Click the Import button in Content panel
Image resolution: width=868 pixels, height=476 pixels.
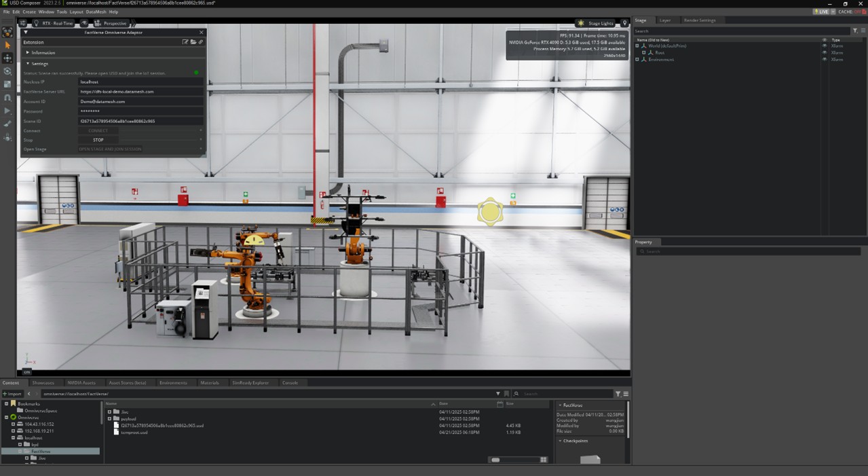point(12,394)
